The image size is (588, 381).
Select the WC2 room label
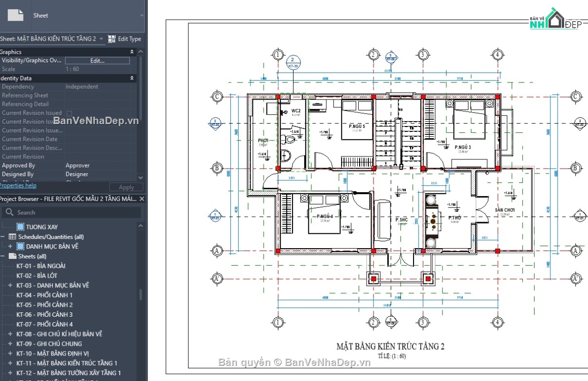295,111
